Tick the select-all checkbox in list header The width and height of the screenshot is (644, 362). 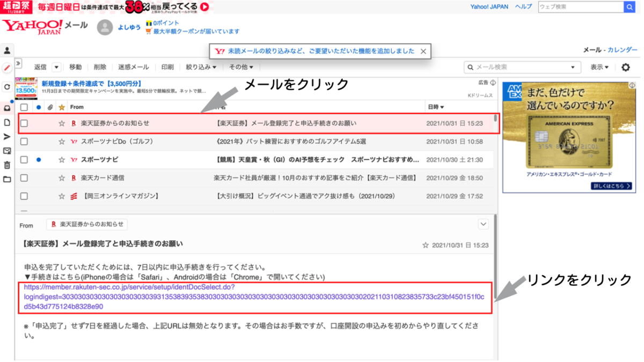24,107
